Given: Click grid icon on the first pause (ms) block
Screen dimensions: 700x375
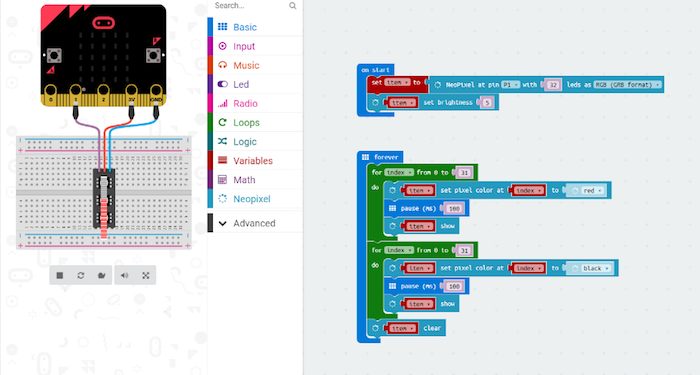Looking at the screenshot, I should tap(392, 208).
